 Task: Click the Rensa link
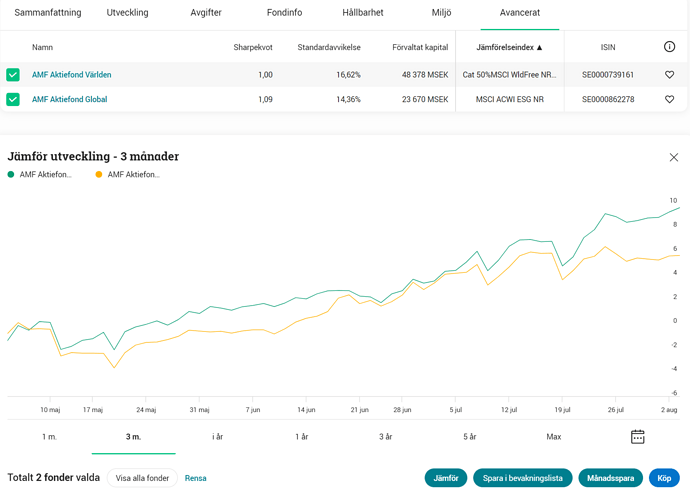[195, 478]
